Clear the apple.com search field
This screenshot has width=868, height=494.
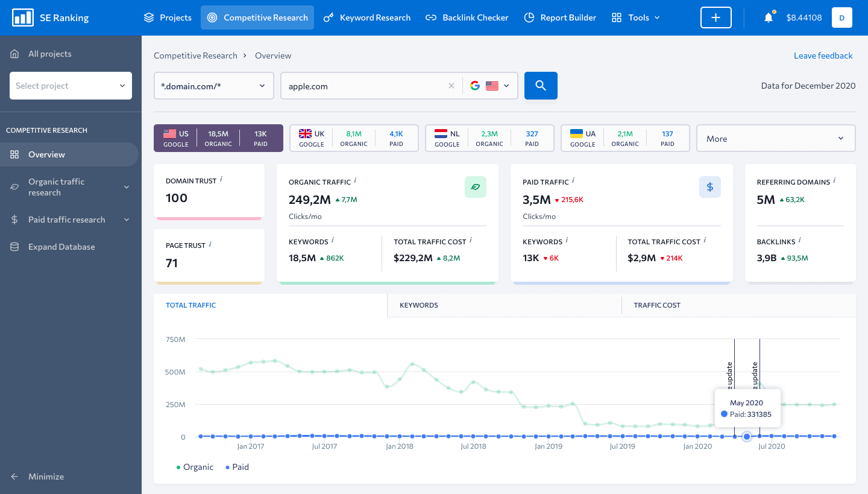[x=451, y=86]
